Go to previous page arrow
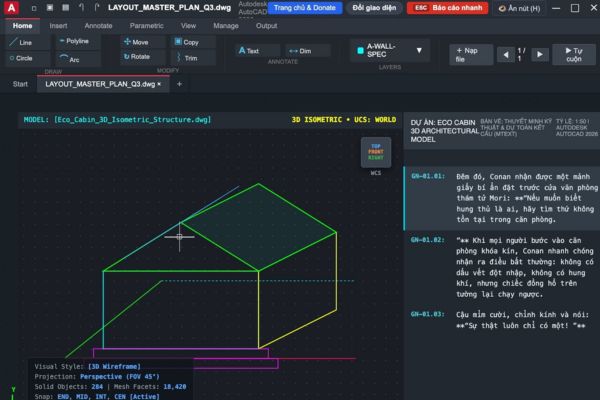Image resolution: width=600 pixels, height=400 pixels. point(505,55)
